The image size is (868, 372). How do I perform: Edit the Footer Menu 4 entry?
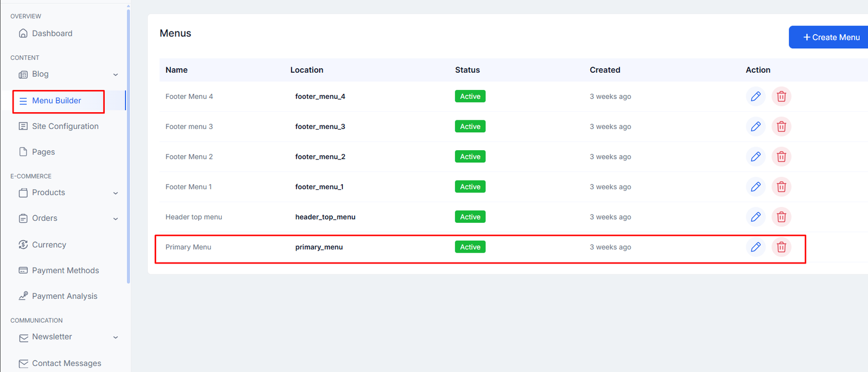(756, 97)
